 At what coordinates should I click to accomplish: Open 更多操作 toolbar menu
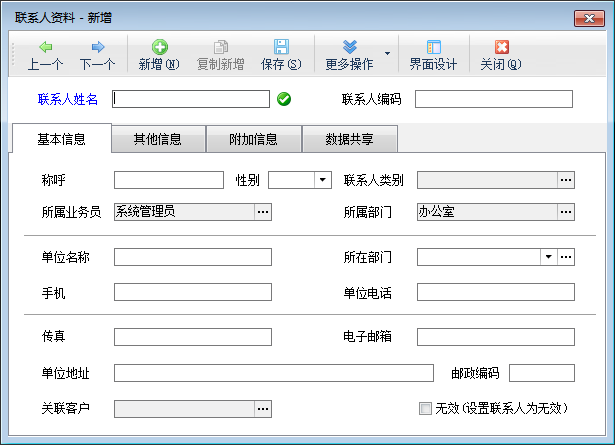(x=349, y=47)
